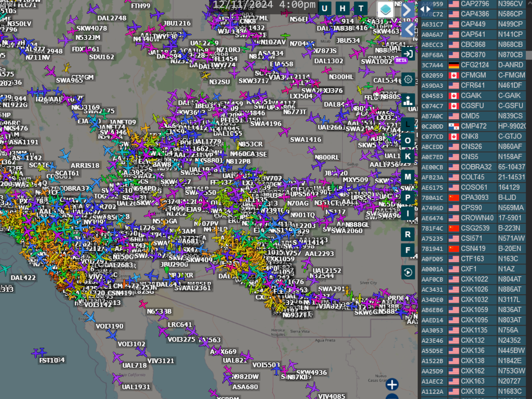The height and width of the screenshot is (399, 532).
Task: Toggle the I button
Action: point(408,214)
